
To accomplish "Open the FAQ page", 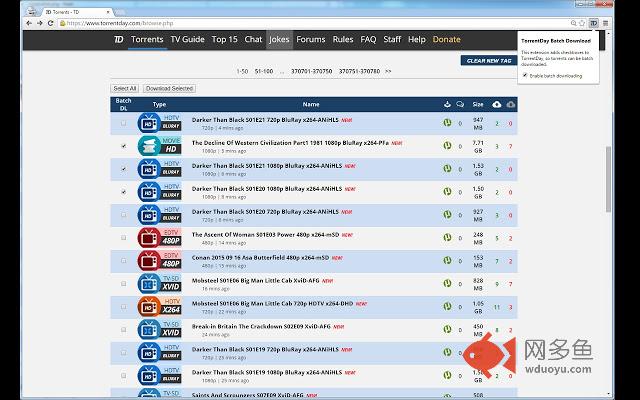I will click(x=368, y=39).
